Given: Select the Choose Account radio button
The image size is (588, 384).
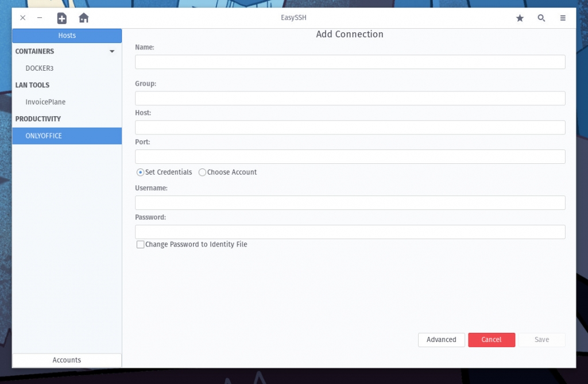Looking at the screenshot, I should [x=202, y=172].
